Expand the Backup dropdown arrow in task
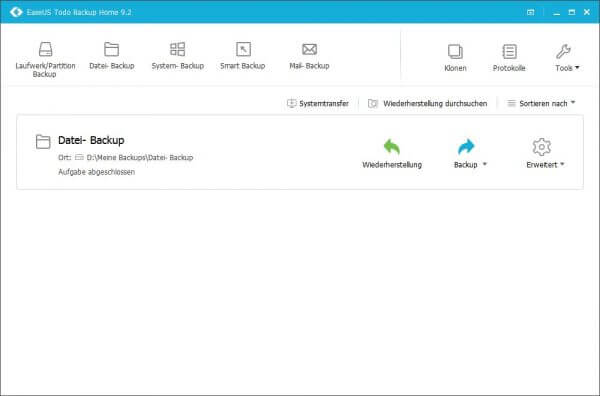600x396 pixels. click(484, 164)
